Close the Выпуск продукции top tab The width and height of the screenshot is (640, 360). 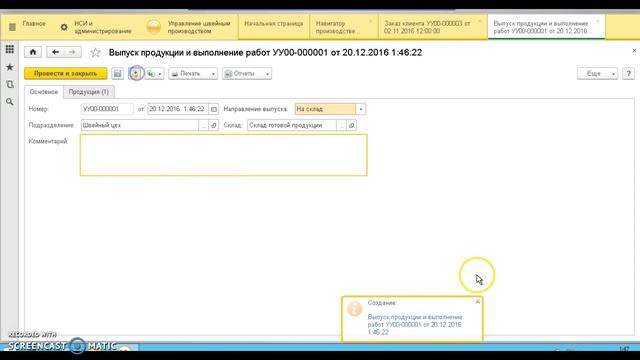[x=598, y=21]
